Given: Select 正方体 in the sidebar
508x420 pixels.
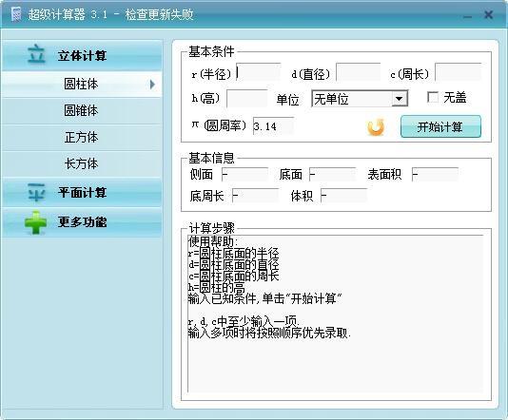Looking at the screenshot, I should [82, 137].
